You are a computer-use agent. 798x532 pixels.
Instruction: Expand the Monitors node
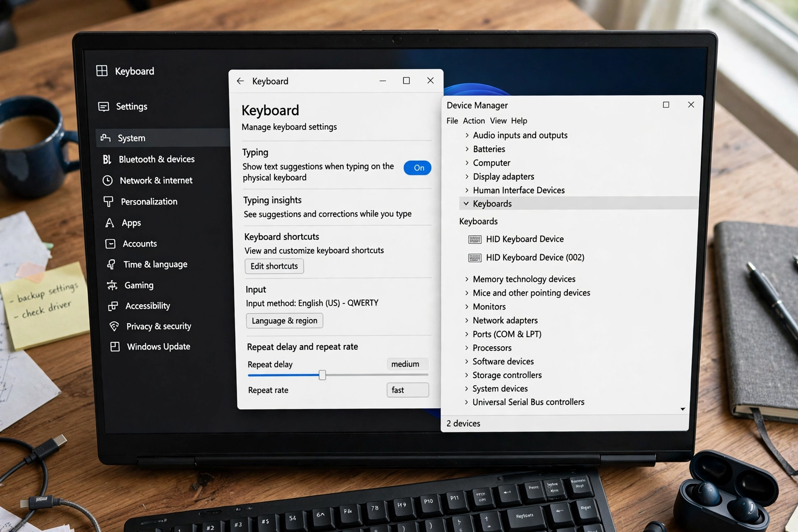click(x=467, y=306)
